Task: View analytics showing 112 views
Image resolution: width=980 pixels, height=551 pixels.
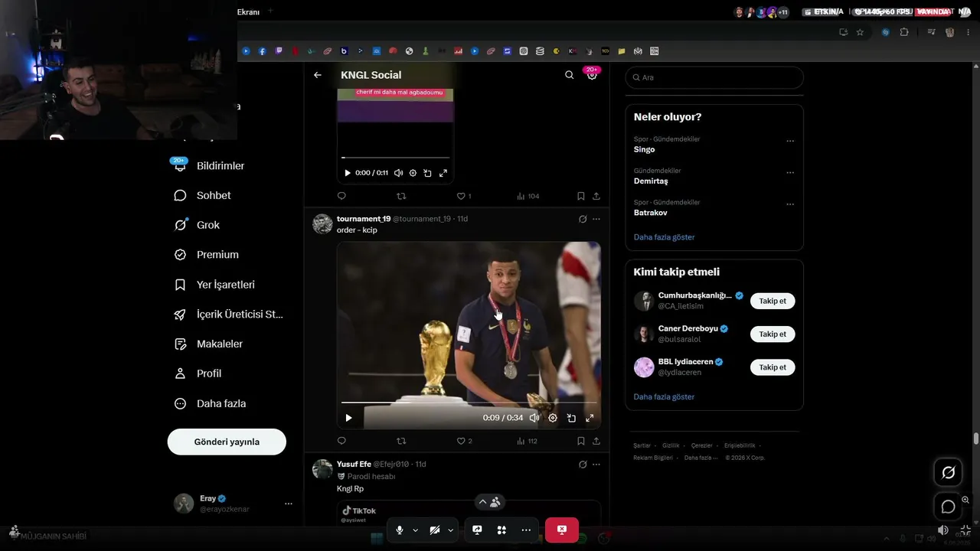Action: point(528,441)
